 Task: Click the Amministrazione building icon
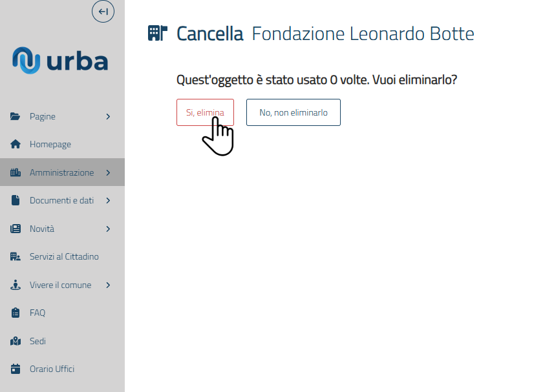(16, 173)
